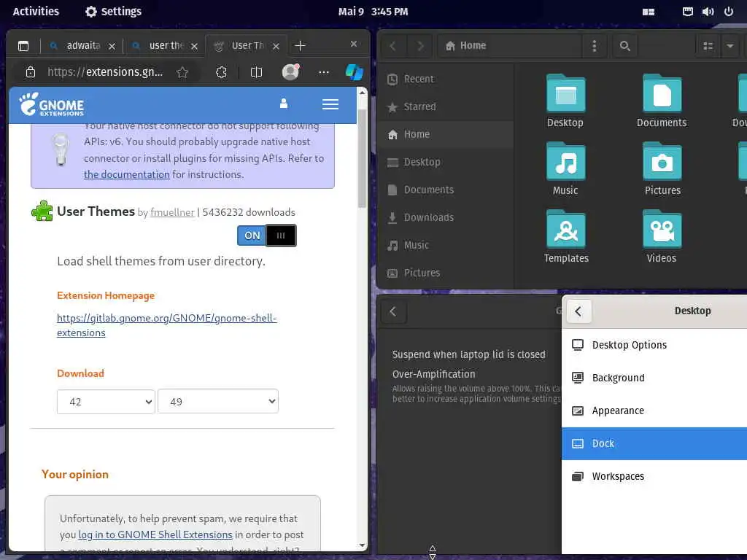Select the Documents folder icon
Screen dimensions: 747x560
(662, 101)
